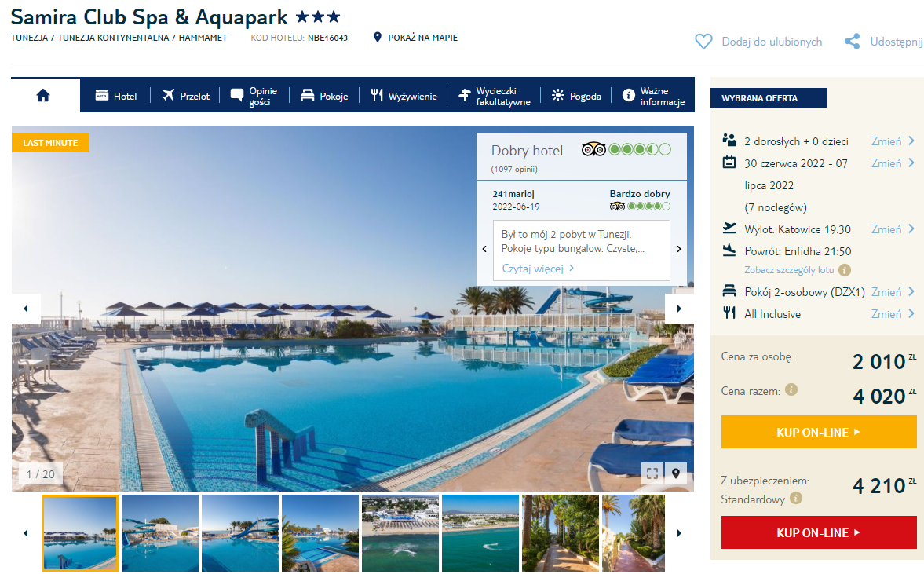This screenshot has width=924, height=574.
Task: Click info icon beside Standardowy insurance
Action: pos(795,498)
